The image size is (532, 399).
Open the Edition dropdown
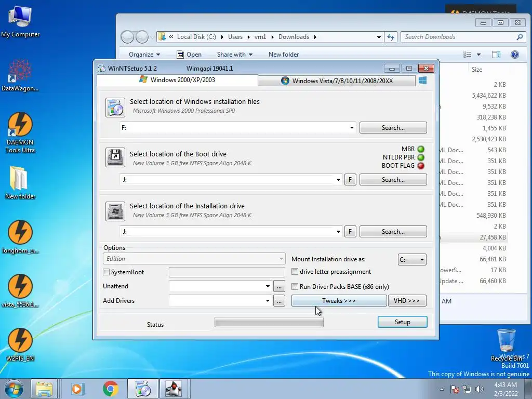point(194,259)
